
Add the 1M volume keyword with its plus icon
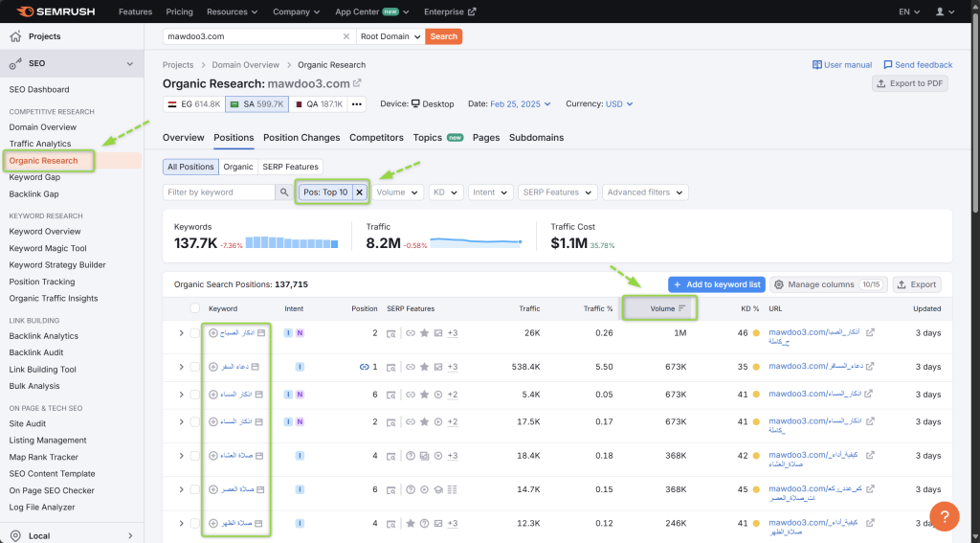(213, 333)
